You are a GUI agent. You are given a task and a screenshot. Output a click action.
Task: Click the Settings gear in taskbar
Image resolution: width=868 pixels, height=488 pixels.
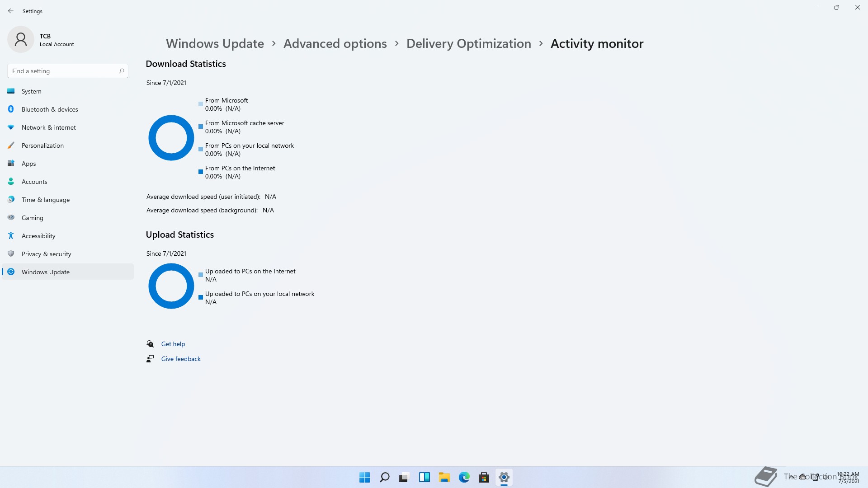(x=504, y=477)
